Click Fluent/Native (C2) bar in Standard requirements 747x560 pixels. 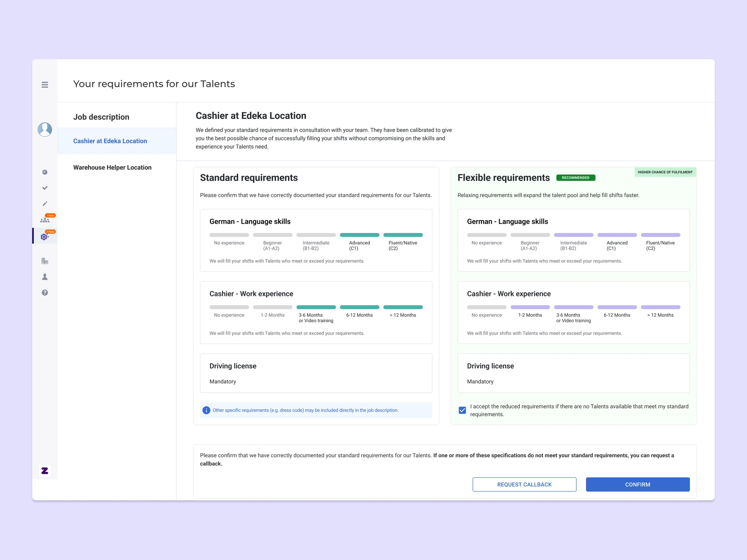click(x=403, y=235)
